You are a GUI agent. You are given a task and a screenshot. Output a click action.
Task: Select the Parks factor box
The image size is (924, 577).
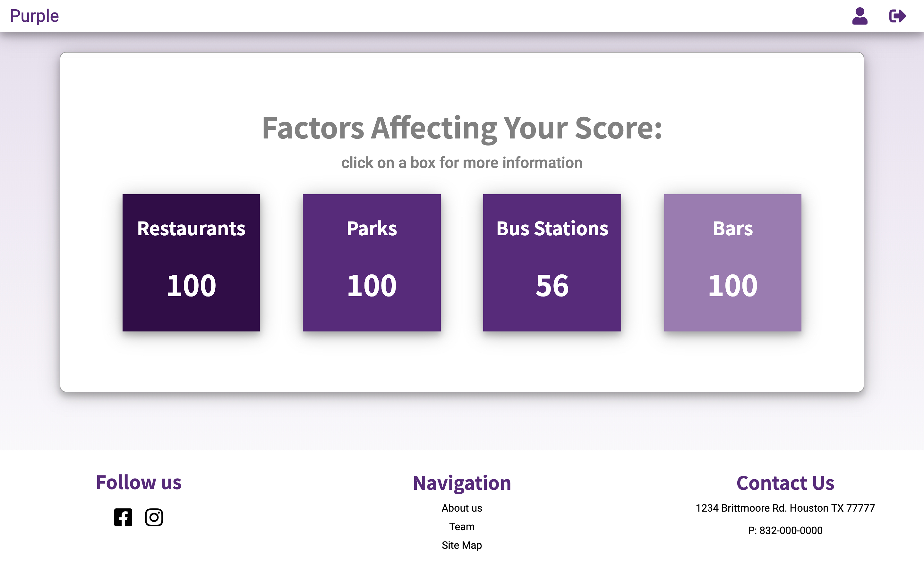click(372, 263)
